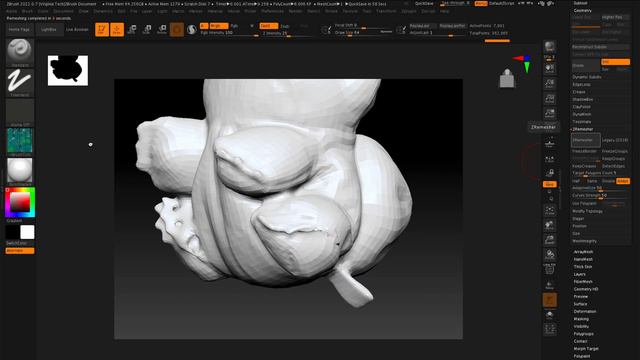
Task: Expand the Deformation section
Action: (585, 311)
